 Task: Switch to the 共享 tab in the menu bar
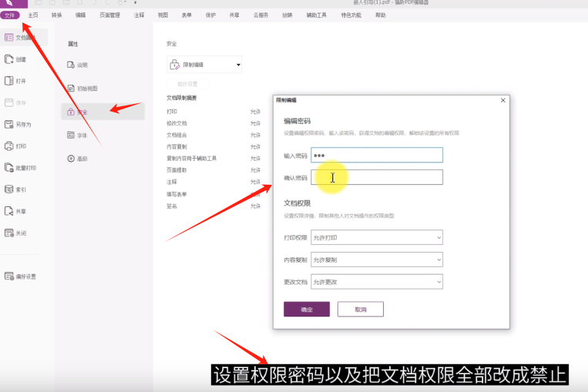pos(234,15)
